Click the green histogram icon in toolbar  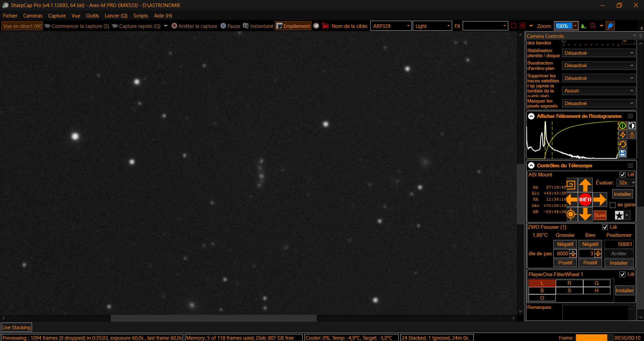pyautogui.click(x=584, y=26)
